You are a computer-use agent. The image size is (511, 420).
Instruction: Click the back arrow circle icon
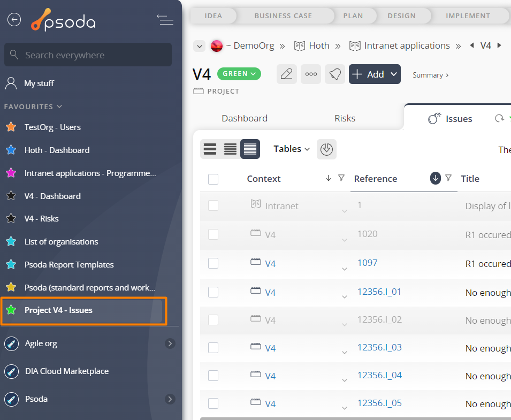coord(14,20)
